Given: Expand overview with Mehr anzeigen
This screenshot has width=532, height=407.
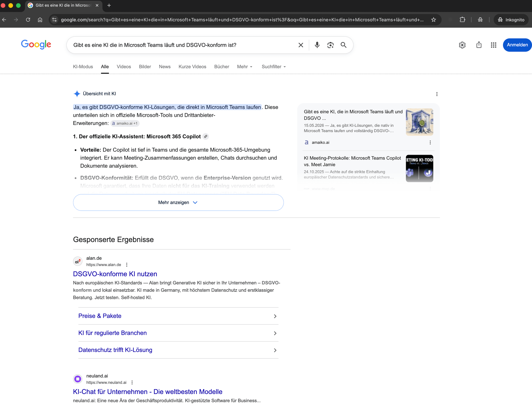Looking at the screenshot, I should pyautogui.click(x=178, y=202).
